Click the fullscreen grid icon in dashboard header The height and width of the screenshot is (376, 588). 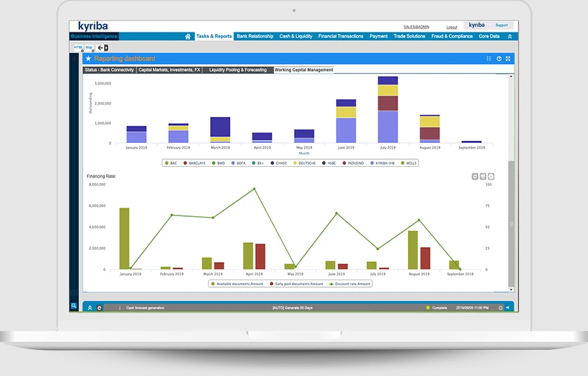[x=508, y=58]
